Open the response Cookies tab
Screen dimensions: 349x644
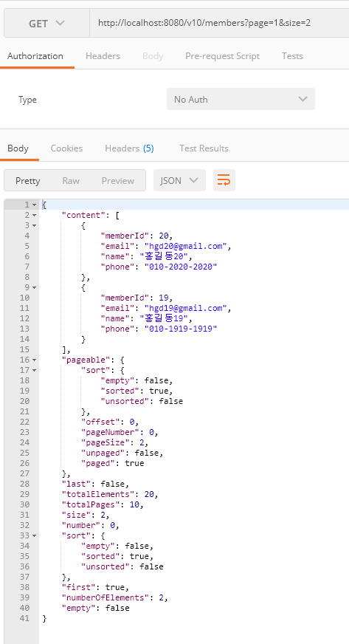[x=66, y=148]
